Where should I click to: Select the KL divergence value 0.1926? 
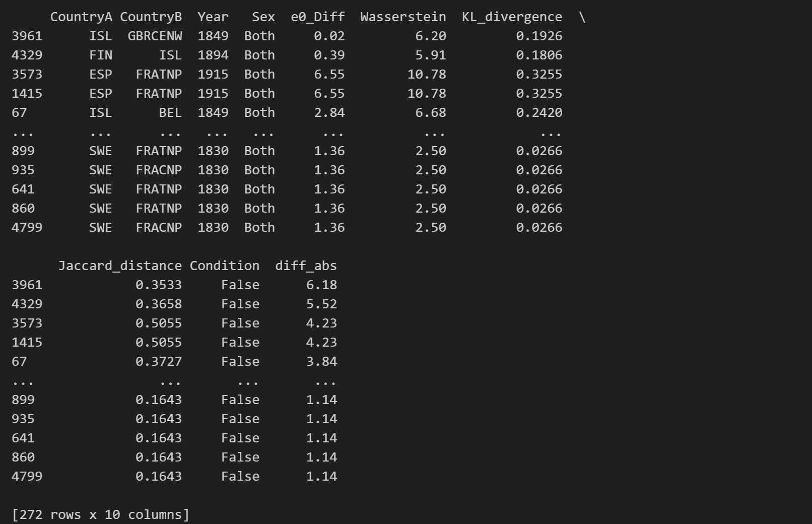pyautogui.click(x=539, y=36)
